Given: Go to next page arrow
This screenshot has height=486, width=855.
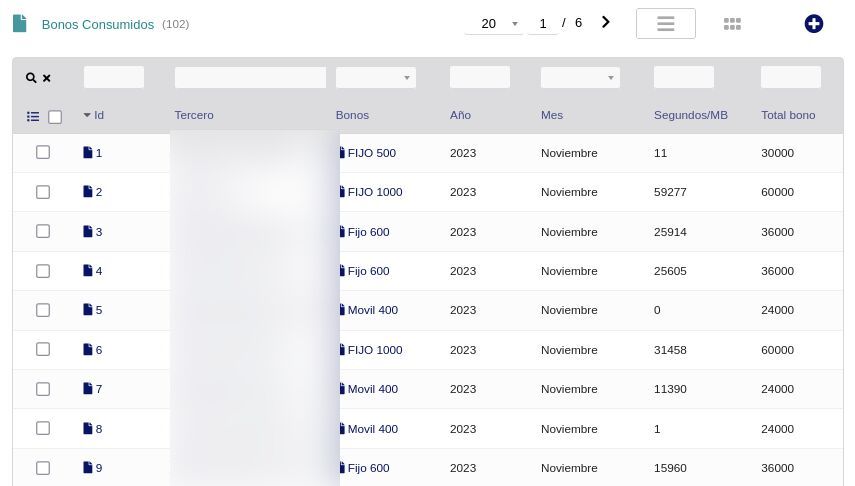Looking at the screenshot, I should pyautogui.click(x=605, y=23).
